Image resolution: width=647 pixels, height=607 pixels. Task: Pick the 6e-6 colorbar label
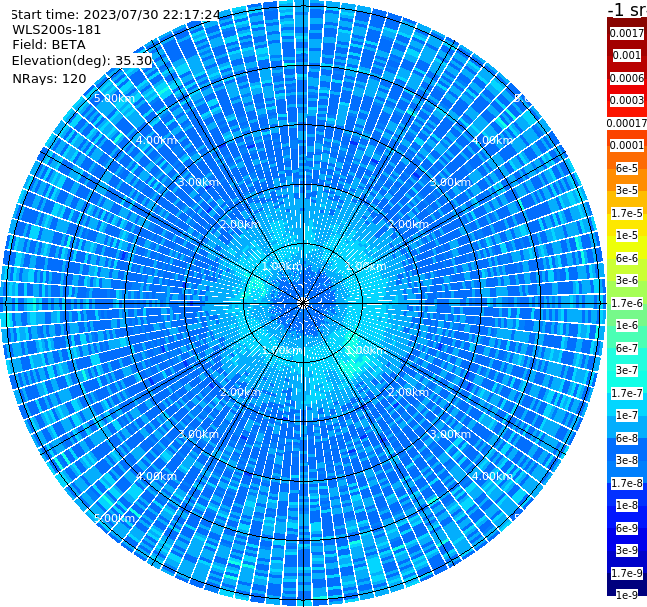627,258
